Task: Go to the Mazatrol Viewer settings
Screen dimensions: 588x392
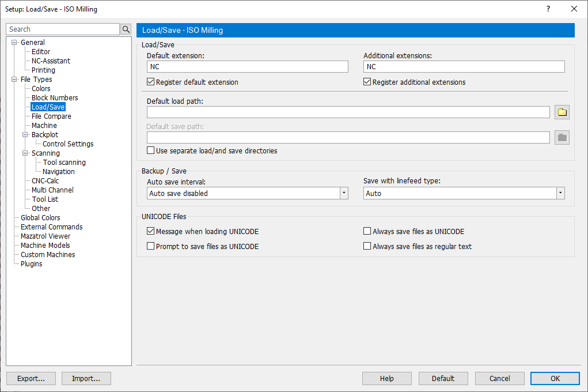Action: tap(45, 236)
